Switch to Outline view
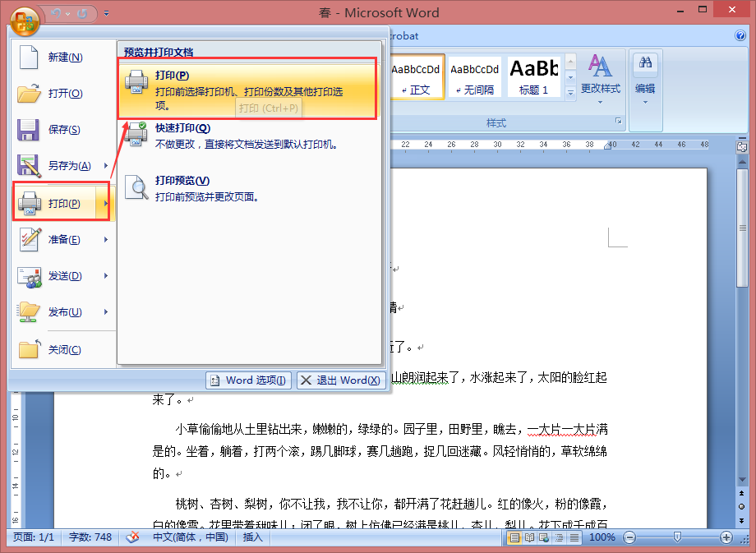This screenshot has width=756, height=553. point(559,537)
